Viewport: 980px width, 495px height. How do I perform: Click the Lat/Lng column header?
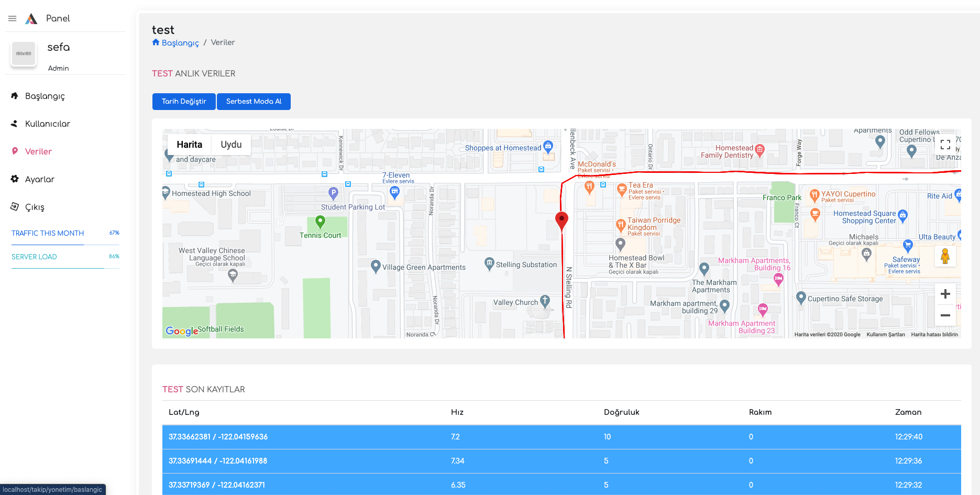click(184, 412)
